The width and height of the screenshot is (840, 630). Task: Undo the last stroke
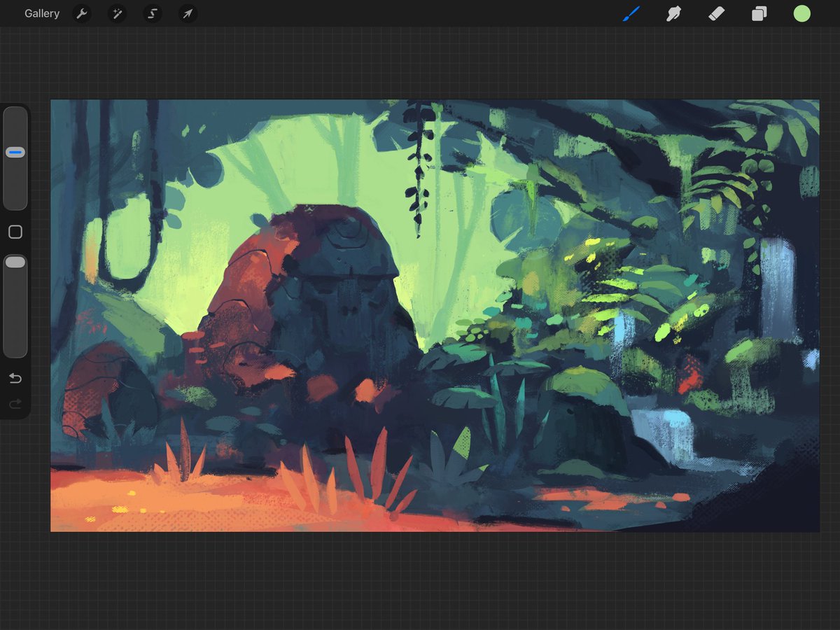tap(15, 378)
